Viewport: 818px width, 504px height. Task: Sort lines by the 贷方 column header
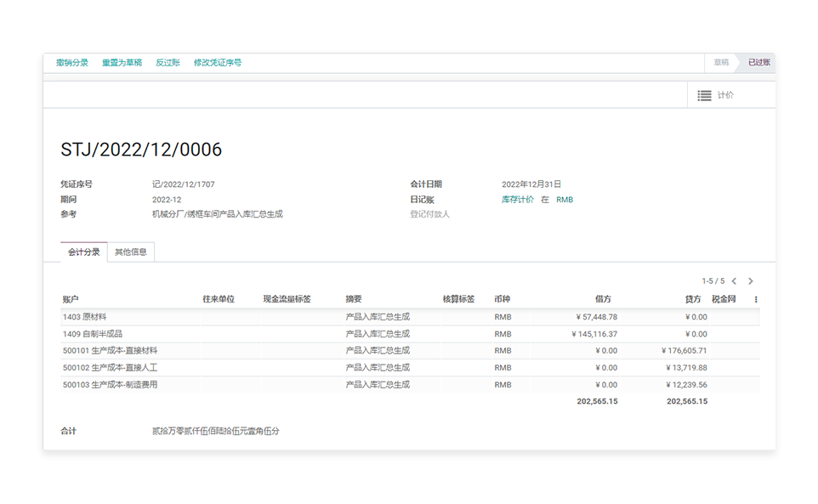click(693, 300)
